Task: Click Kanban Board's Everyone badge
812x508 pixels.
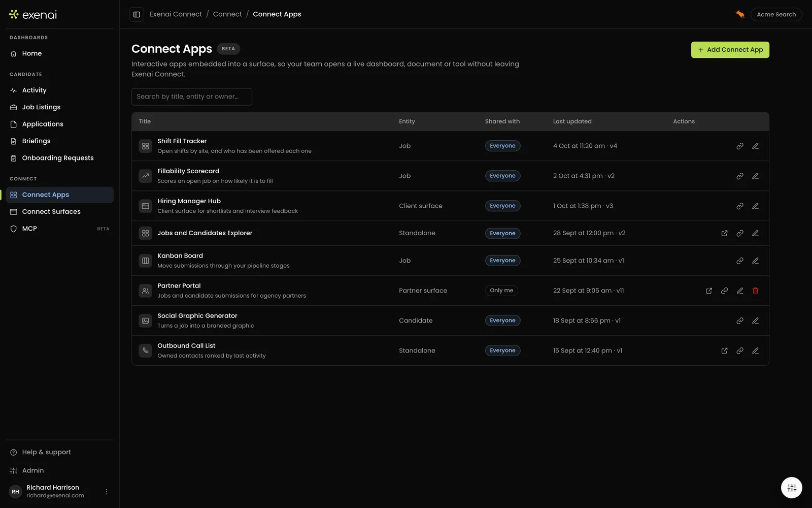Action: [502, 261]
